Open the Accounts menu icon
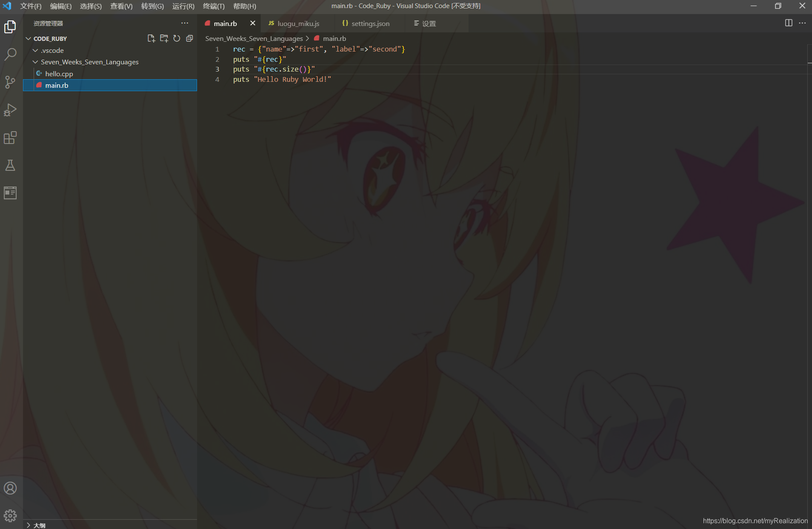 [x=10, y=488]
